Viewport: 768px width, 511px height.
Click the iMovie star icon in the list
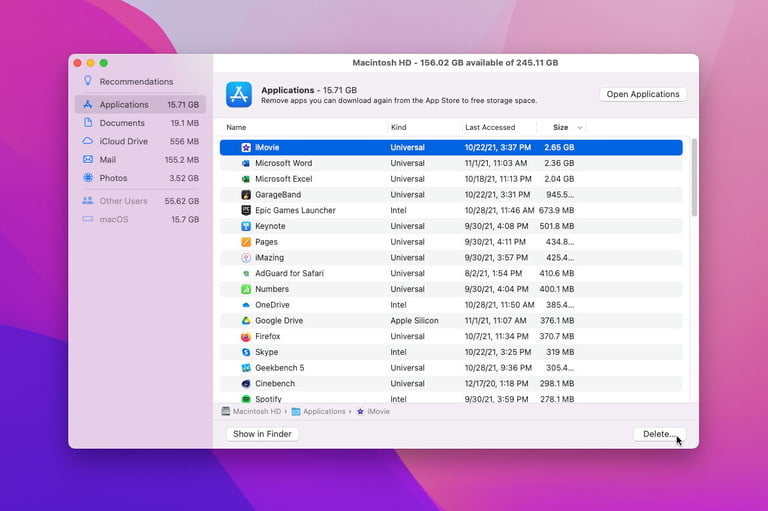[246, 147]
